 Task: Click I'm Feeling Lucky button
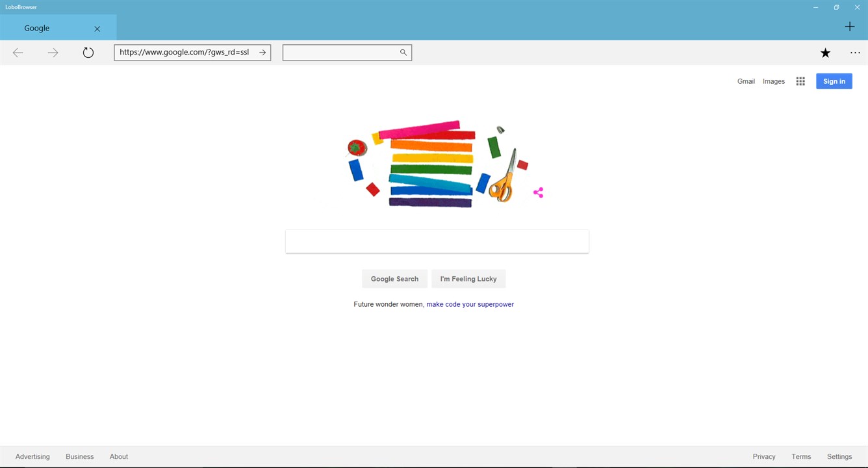click(468, 279)
